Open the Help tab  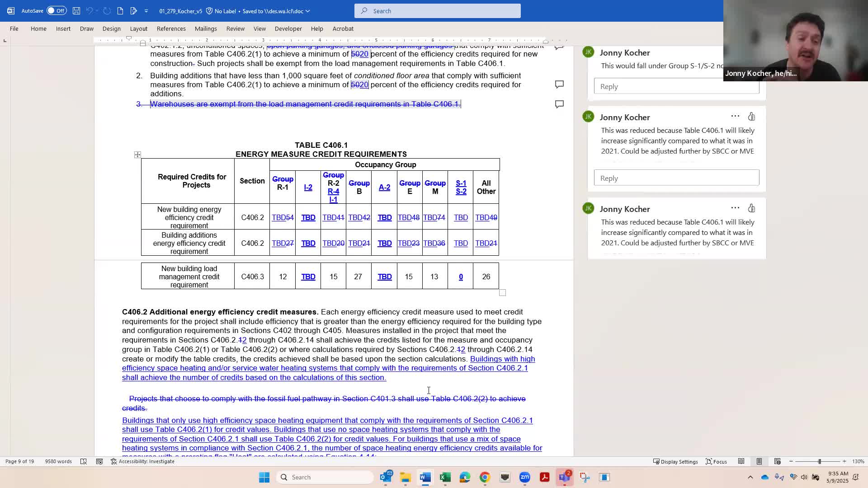(x=317, y=28)
